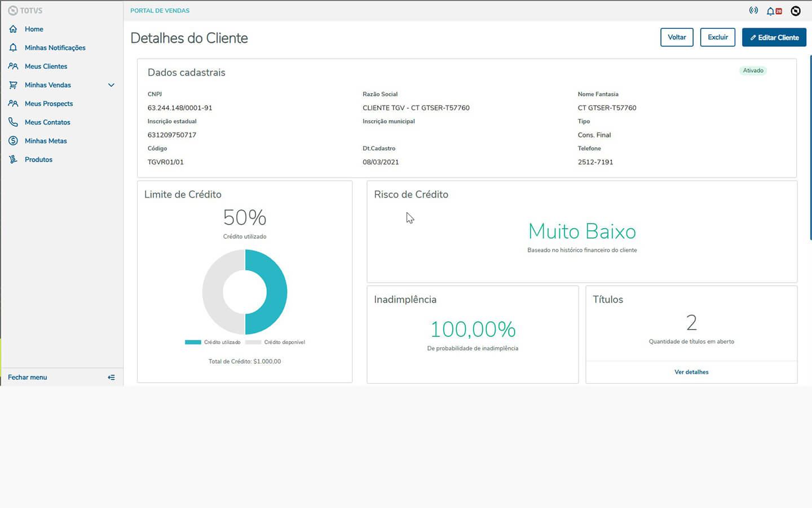Image resolution: width=812 pixels, height=508 pixels.
Task: Click the TOTVS logo in sidebar
Action: (25, 11)
